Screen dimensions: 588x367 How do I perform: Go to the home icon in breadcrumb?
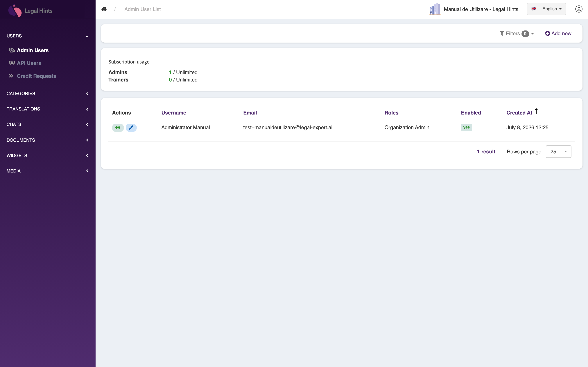[104, 9]
